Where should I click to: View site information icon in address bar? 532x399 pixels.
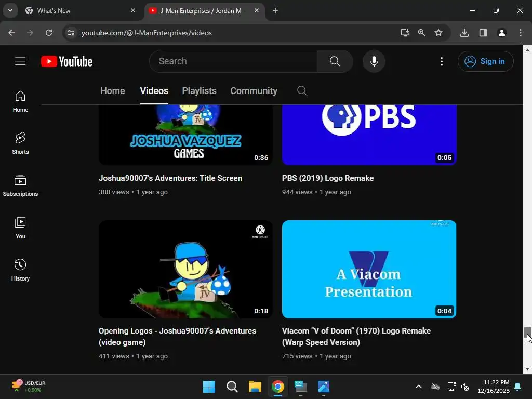click(x=71, y=33)
